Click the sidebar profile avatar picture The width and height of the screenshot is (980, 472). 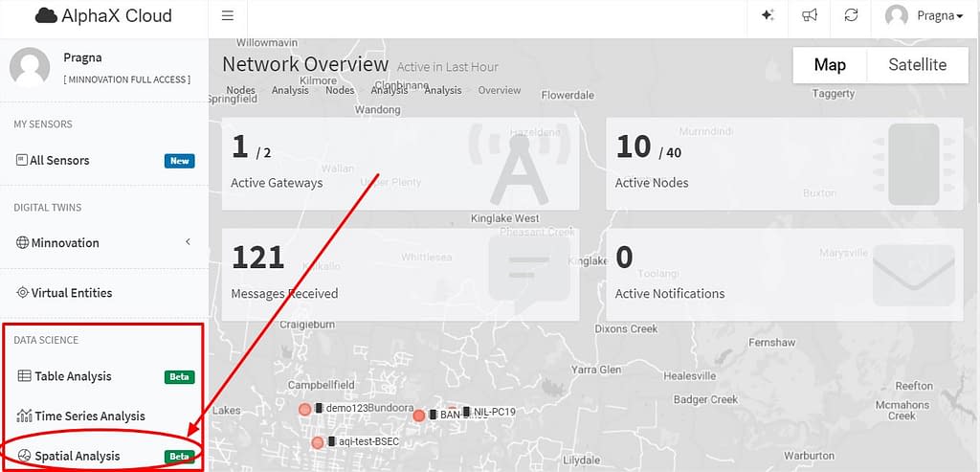30,67
